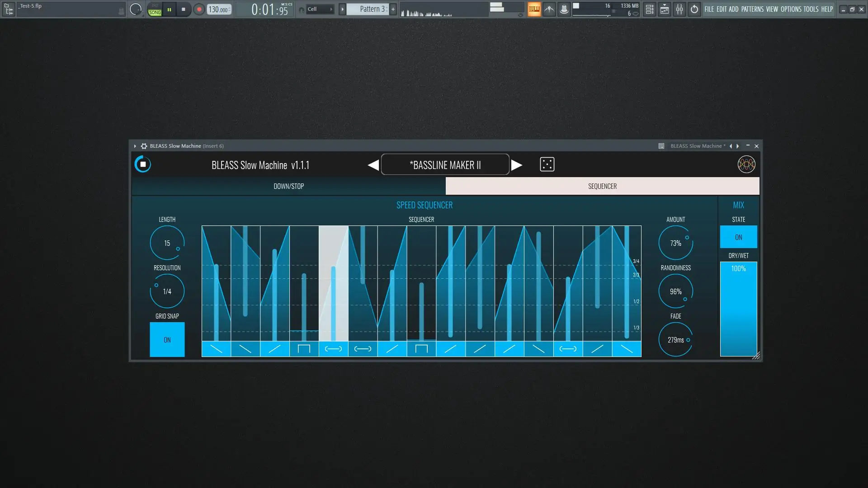Open the Cell snap dropdown
Screen dimensions: 868x488
(320, 9)
